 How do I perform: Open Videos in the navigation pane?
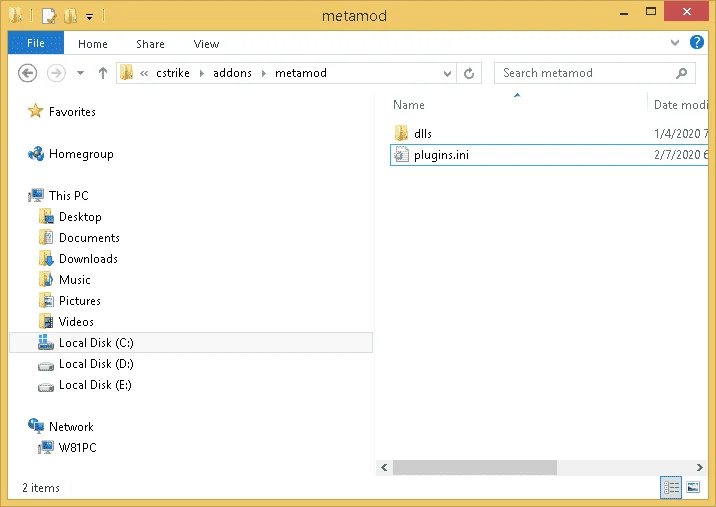76,322
